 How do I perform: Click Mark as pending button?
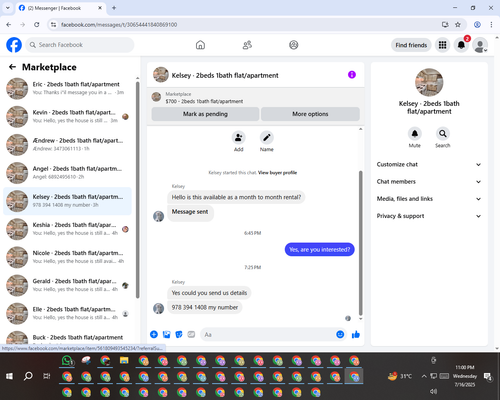[205, 114]
